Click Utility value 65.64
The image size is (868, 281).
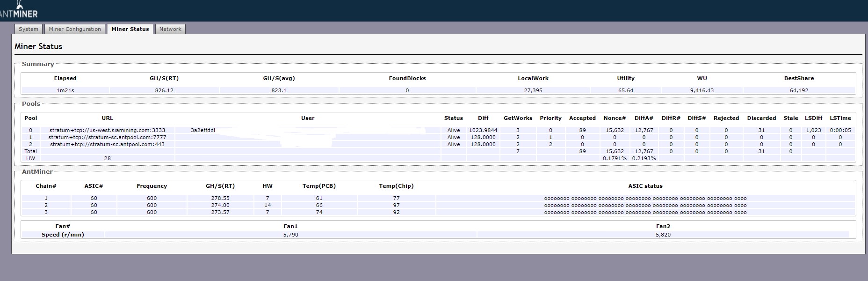point(626,90)
